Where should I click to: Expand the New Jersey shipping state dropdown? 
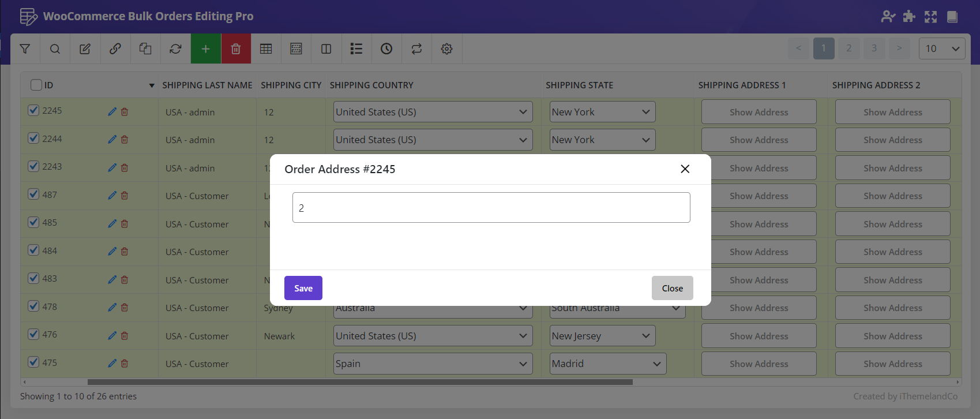pyautogui.click(x=602, y=336)
